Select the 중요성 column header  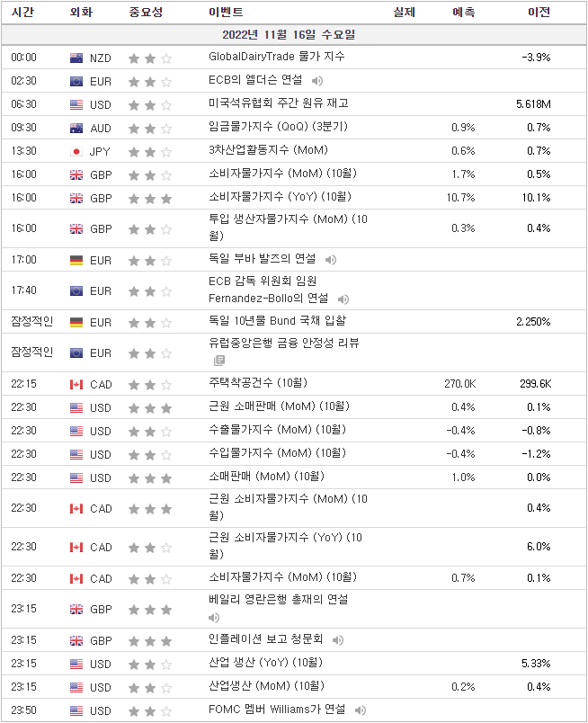[x=146, y=12]
